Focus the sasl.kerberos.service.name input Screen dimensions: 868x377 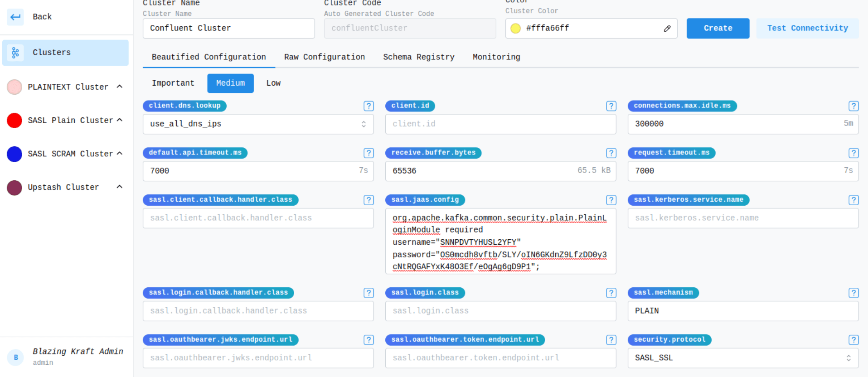coord(743,218)
